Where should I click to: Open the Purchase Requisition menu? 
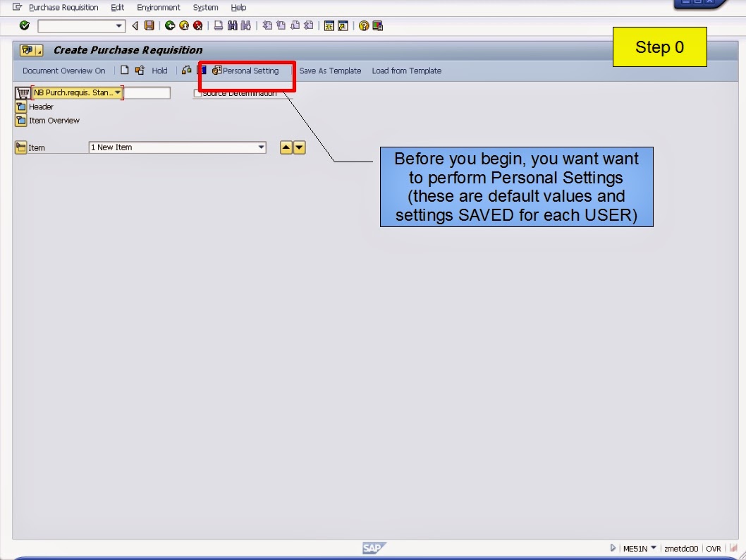pyautogui.click(x=65, y=7)
